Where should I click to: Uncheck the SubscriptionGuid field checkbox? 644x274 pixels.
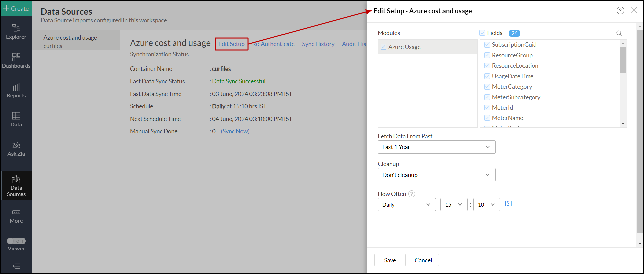(x=487, y=45)
